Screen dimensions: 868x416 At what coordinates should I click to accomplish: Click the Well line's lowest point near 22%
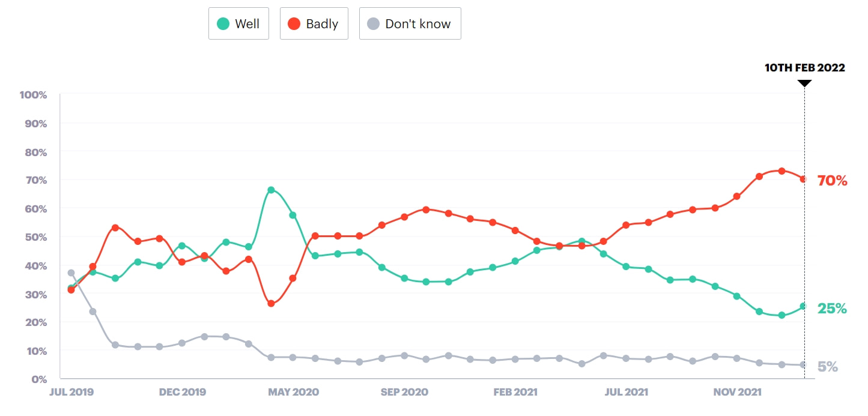coord(782,315)
